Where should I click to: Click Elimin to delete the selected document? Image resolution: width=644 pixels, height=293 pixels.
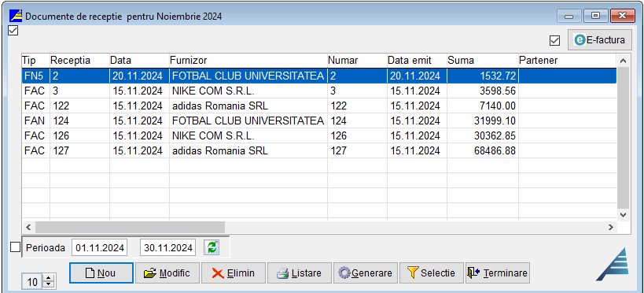coord(234,273)
